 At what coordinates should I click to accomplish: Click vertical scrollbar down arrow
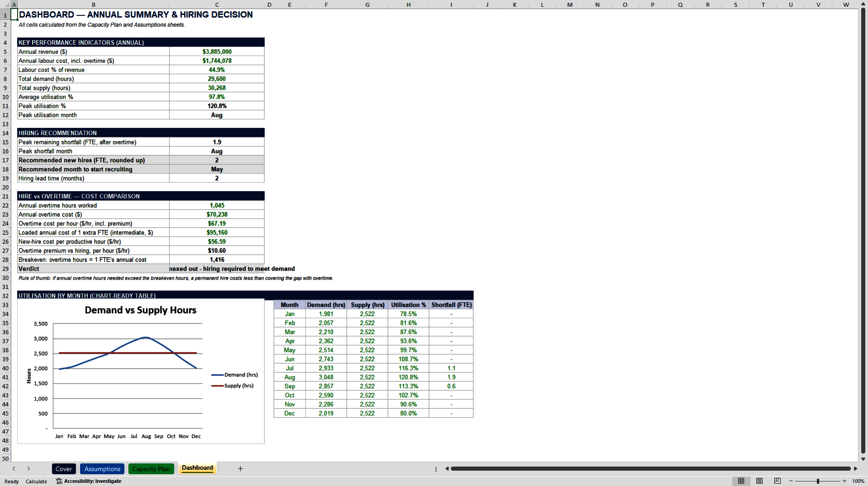click(x=863, y=459)
